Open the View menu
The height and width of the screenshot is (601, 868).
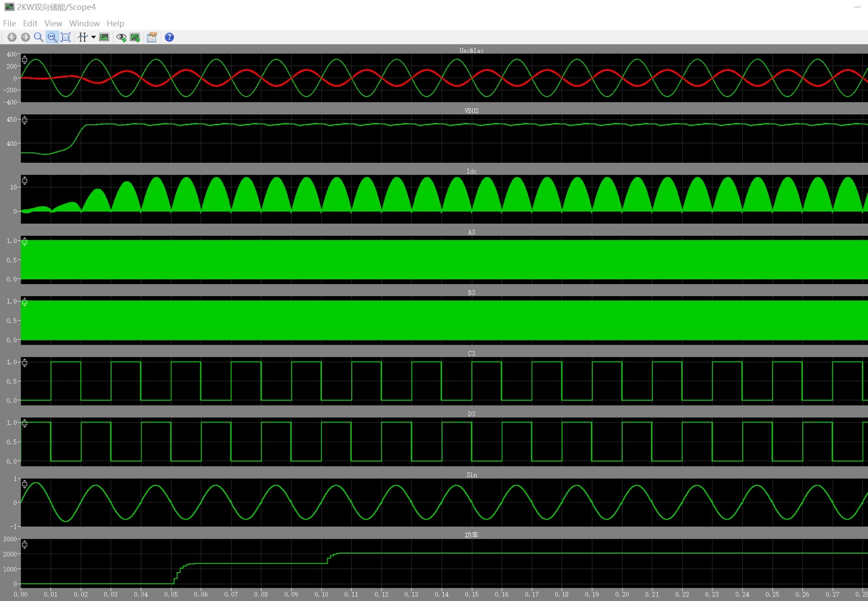point(53,23)
